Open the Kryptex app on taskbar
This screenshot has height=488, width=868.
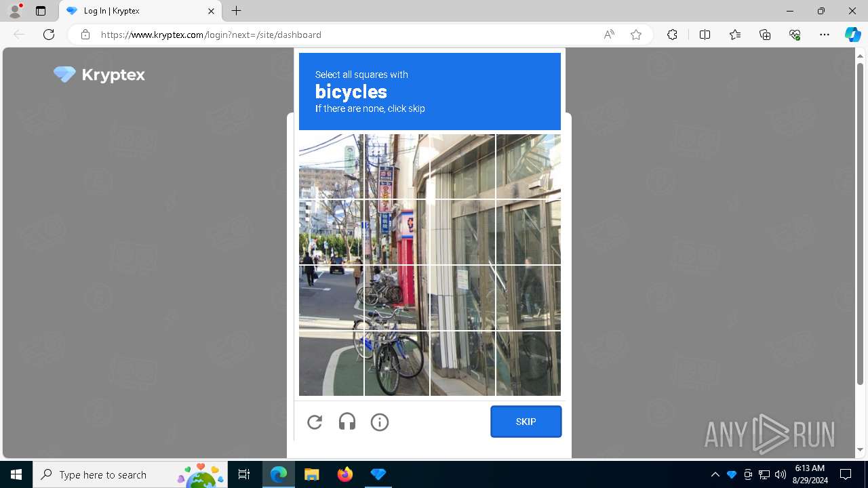[x=378, y=474]
